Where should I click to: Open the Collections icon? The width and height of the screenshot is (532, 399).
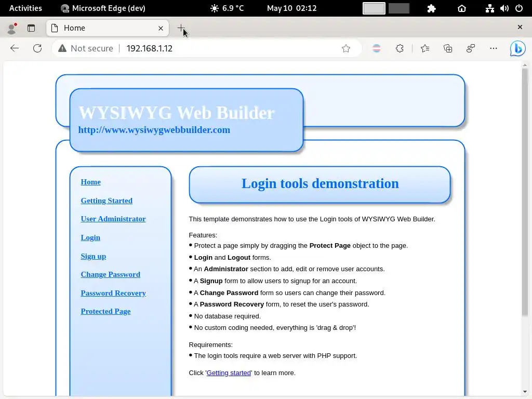click(x=448, y=48)
